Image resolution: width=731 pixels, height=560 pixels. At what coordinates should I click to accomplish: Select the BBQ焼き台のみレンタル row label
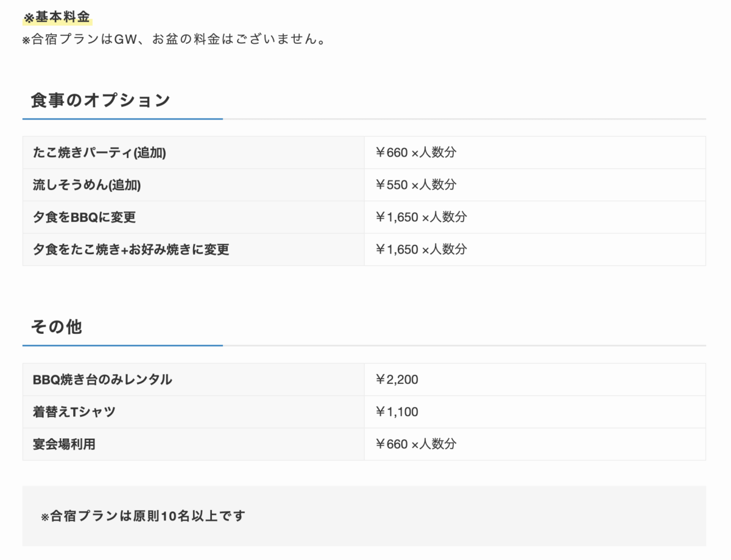pyautogui.click(x=102, y=380)
